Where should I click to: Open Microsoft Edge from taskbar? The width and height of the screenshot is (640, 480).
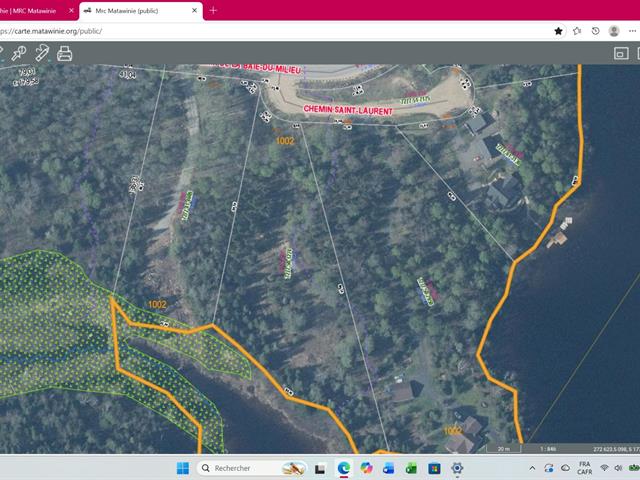pos(344,468)
